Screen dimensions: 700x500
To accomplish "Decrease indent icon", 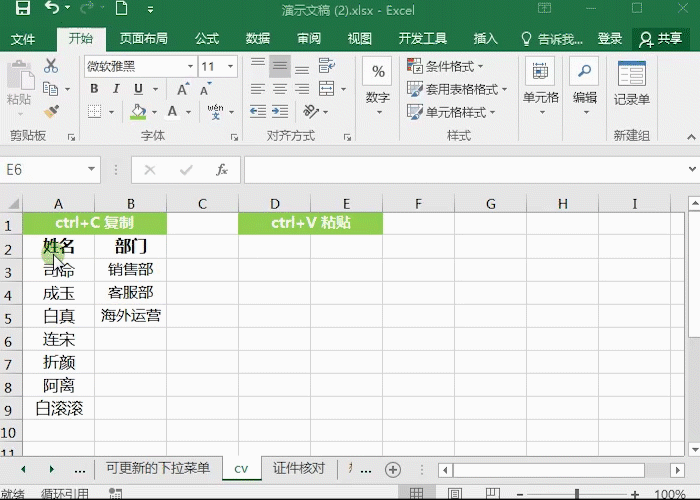I will pos(258,112).
